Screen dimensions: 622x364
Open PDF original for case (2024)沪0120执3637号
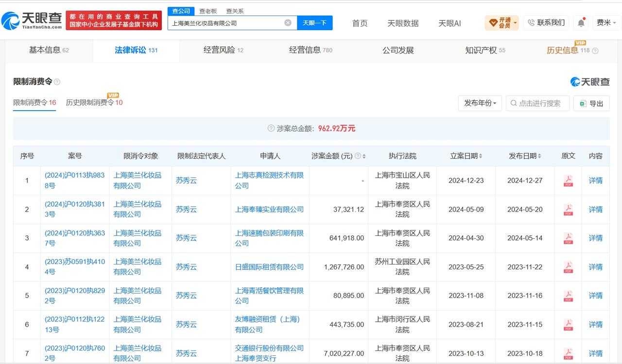(x=568, y=238)
